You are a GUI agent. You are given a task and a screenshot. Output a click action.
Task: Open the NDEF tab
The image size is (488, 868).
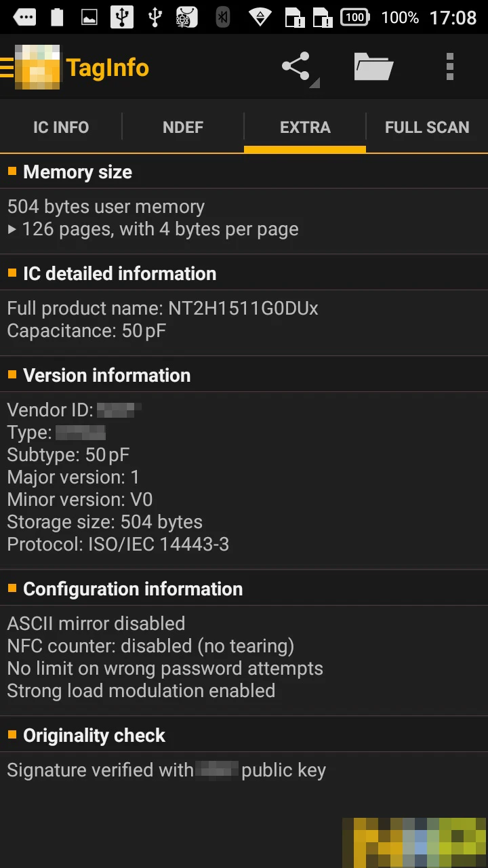click(183, 127)
